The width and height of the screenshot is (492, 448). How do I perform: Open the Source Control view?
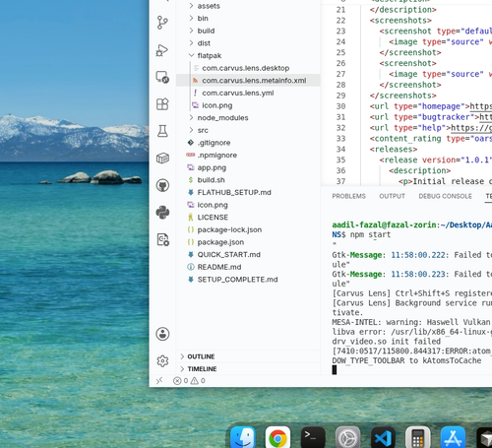[x=162, y=23]
